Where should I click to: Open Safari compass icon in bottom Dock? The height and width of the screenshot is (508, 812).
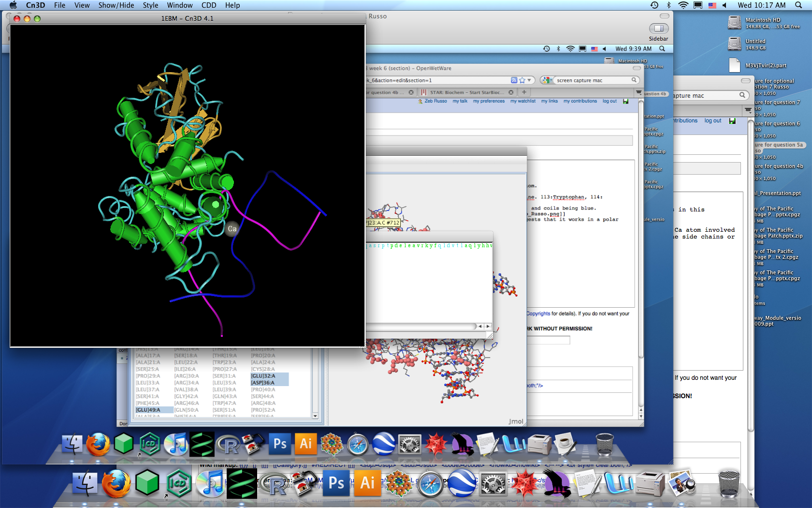coord(430,484)
